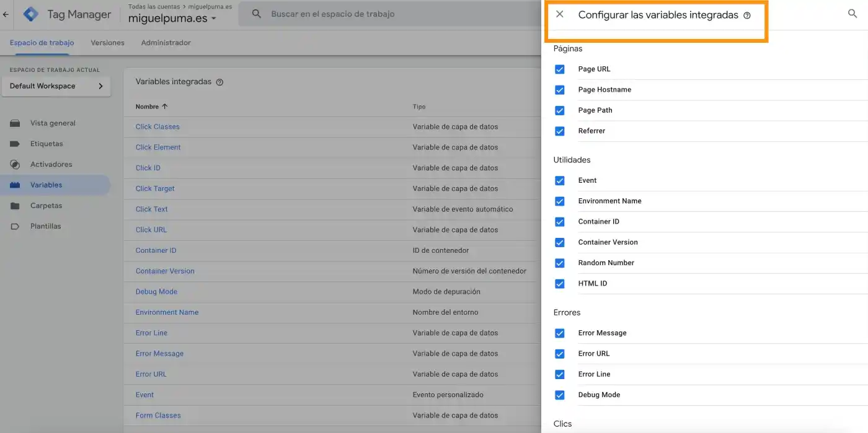Viewport: 868px width, 433px height.
Task: Disable the Debug Mode checkbox
Action: [x=560, y=395]
